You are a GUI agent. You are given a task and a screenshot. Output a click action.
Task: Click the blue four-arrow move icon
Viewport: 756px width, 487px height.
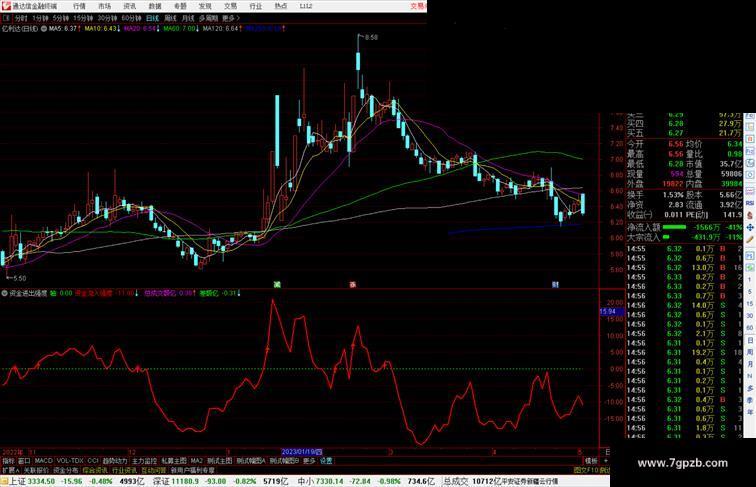tap(750, 228)
